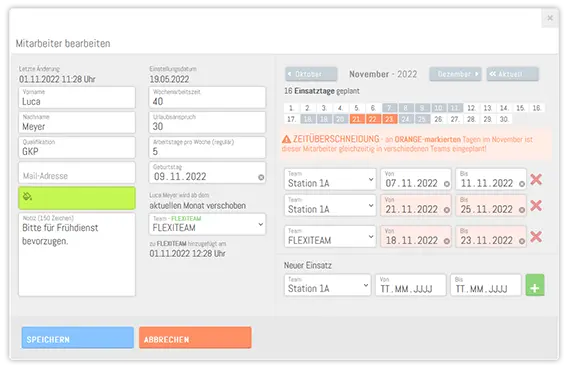568x368 pixels.
Task: Open Neuer Einsatz Team dropdown
Action: click(328, 285)
